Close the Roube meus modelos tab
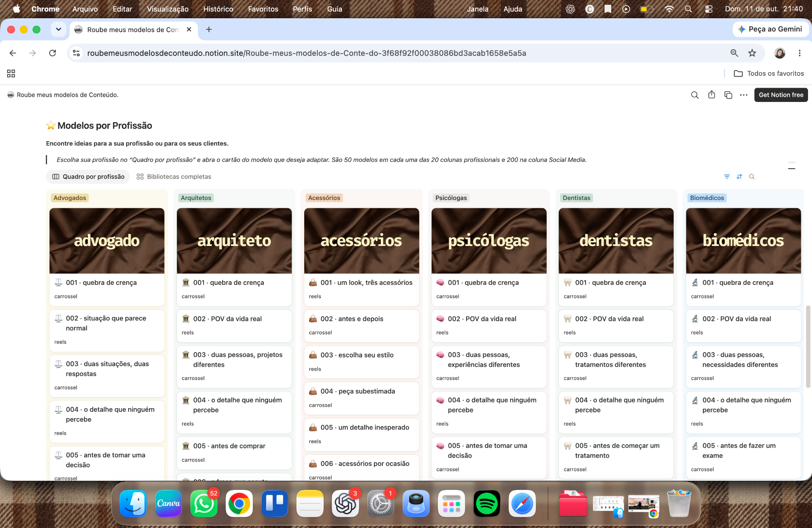 [x=189, y=29]
